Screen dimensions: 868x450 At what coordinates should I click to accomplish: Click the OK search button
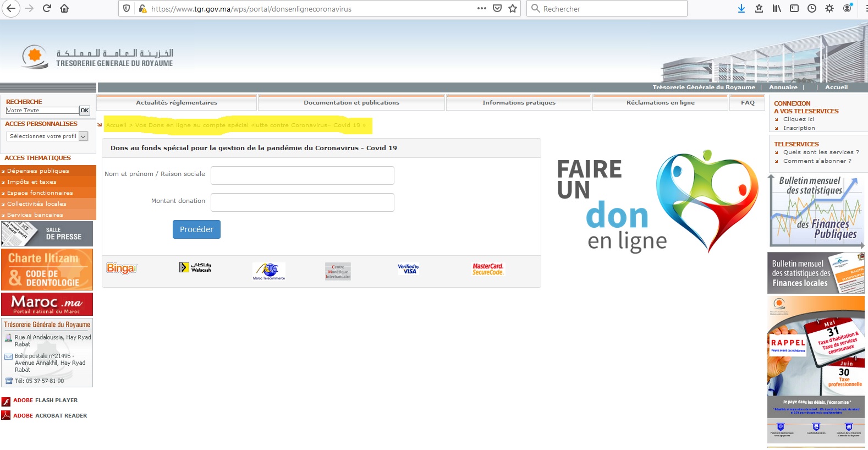pos(84,111)
